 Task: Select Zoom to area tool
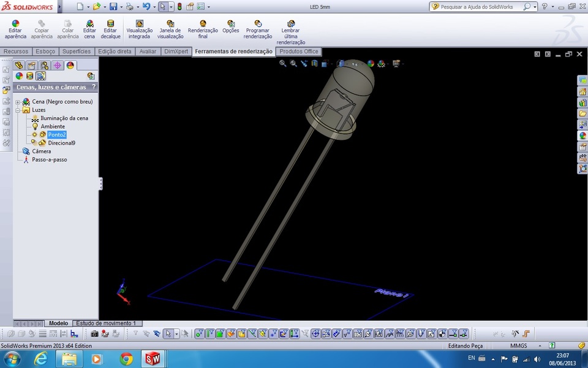click(293, 64)
